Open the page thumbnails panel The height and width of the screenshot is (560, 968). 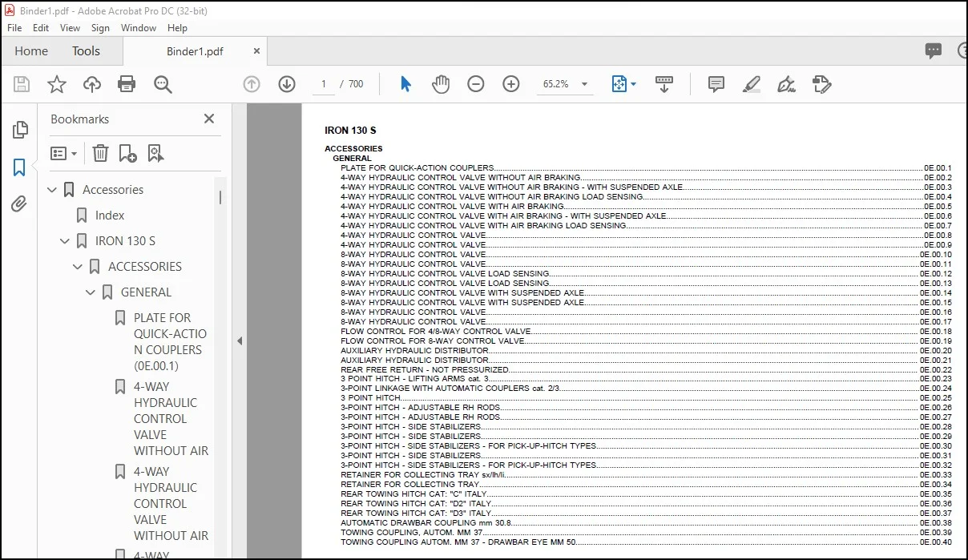pos(20,130)
